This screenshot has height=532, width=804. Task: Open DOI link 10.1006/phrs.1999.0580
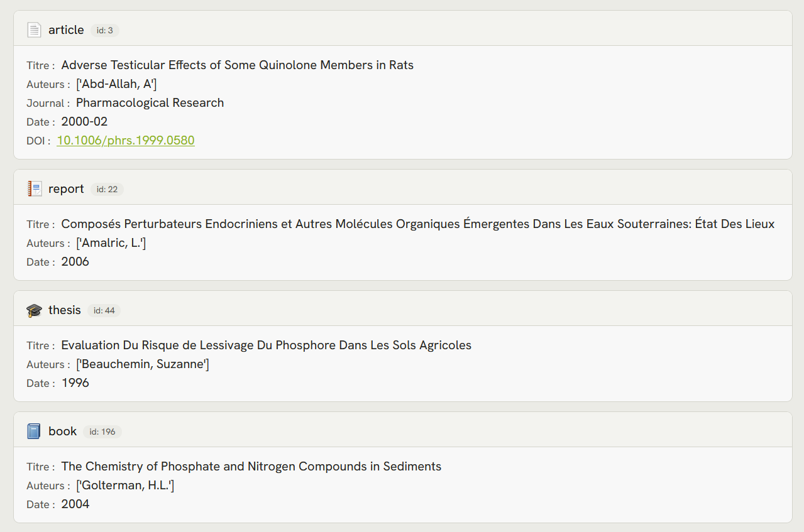126,141
